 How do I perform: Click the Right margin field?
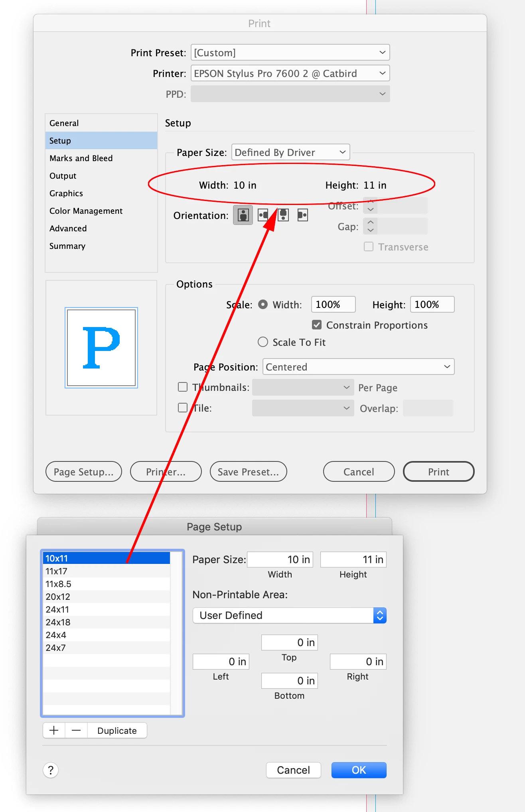pos(358,662)
